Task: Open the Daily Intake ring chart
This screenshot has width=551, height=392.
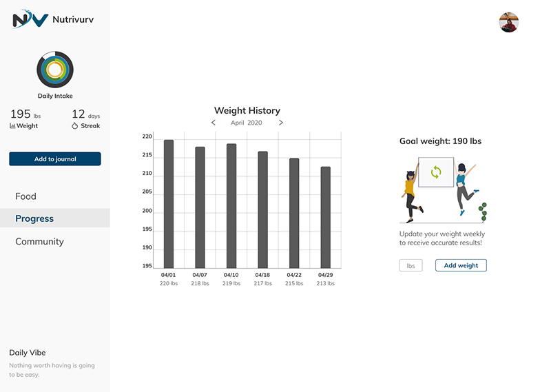Action: pos(55,70)
